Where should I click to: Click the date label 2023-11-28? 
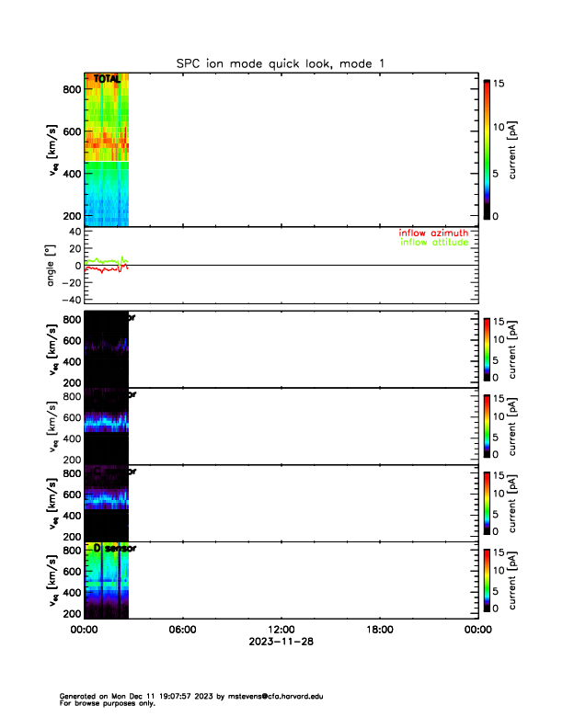(x=281, y=641)
